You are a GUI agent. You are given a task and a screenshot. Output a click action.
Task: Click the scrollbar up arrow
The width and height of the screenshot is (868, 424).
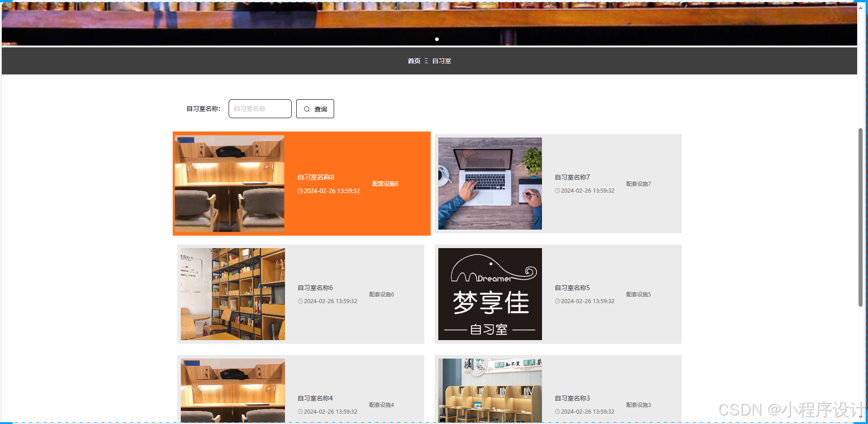860,8
